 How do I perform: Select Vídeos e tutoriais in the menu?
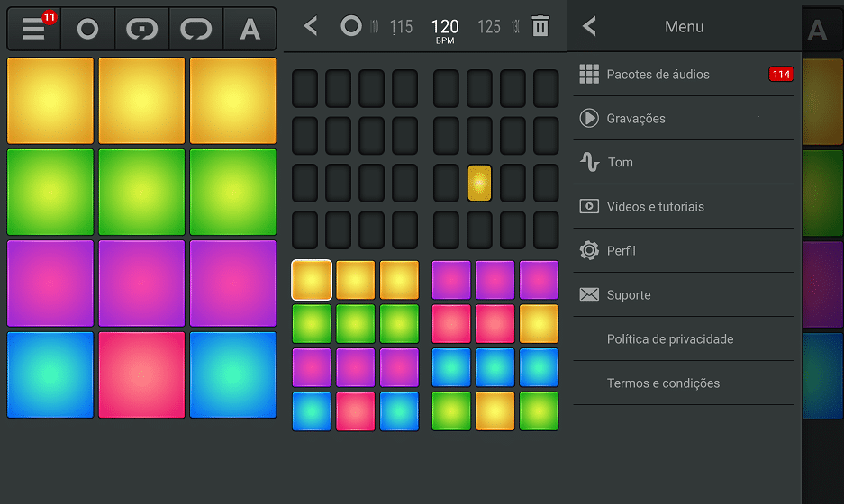[x=655, y=206]
